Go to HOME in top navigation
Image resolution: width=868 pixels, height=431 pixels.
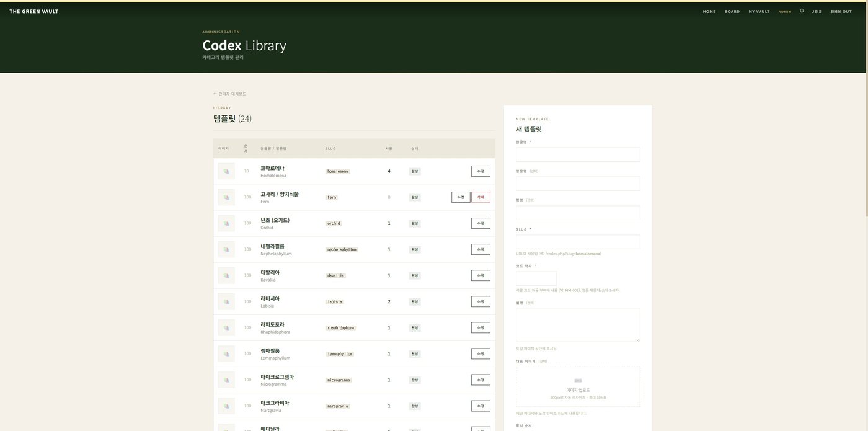point(709,11)
